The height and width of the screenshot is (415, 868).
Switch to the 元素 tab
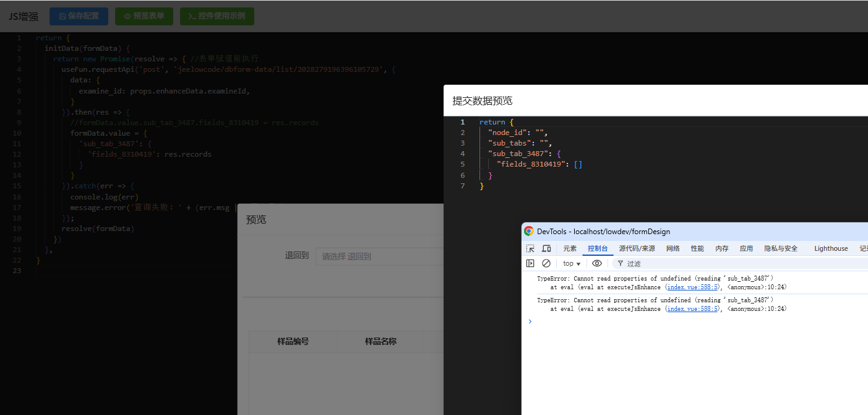pos(569,248)
